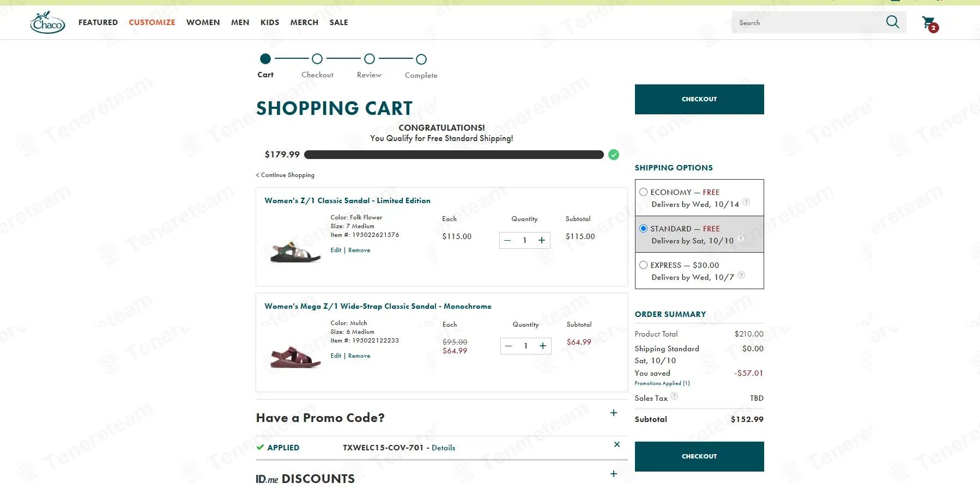
Task: Edit the Folk Flower sandal item
Action: click(336, 250)
